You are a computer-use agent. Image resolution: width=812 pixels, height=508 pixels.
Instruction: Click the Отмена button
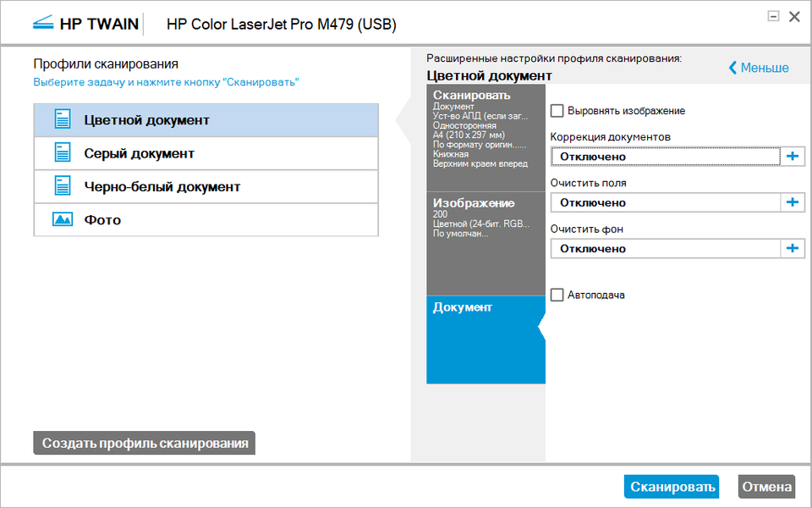pos(766,486)
